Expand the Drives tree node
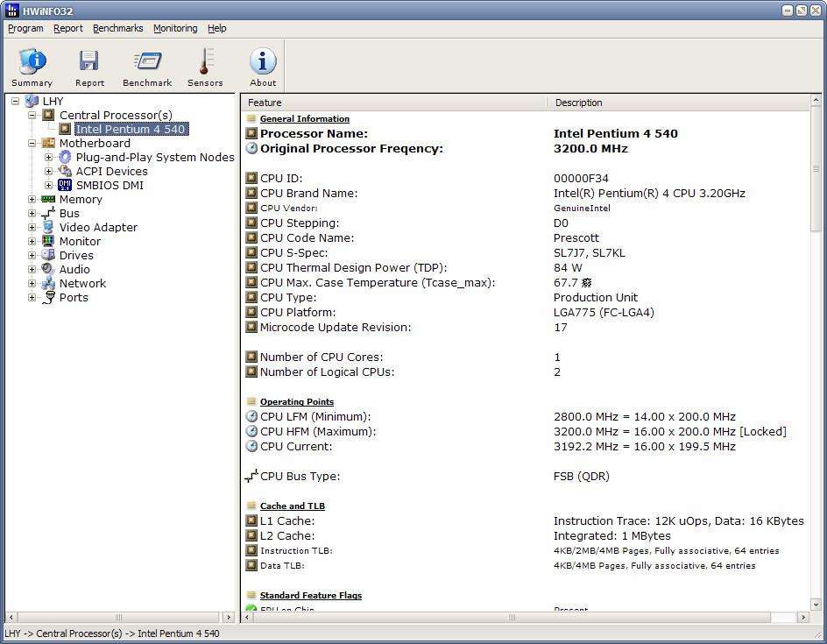This screenshot has height=644, width=827. 32,256
